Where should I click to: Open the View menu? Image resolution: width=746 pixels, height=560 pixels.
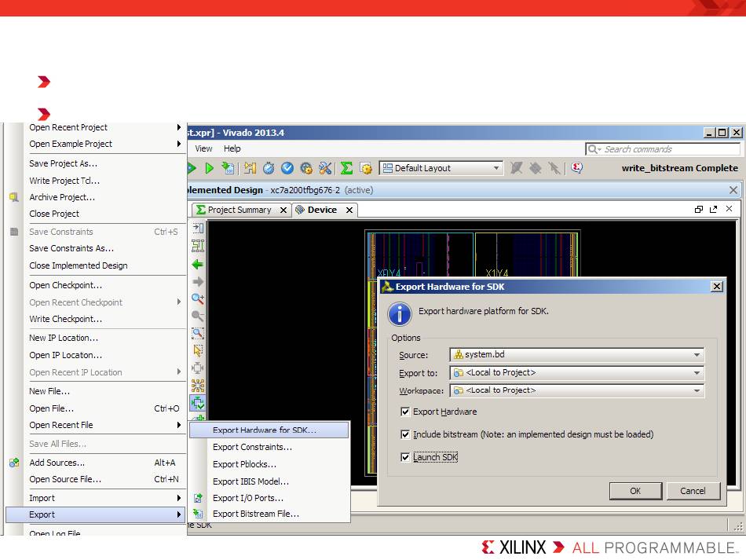(203, 148)
